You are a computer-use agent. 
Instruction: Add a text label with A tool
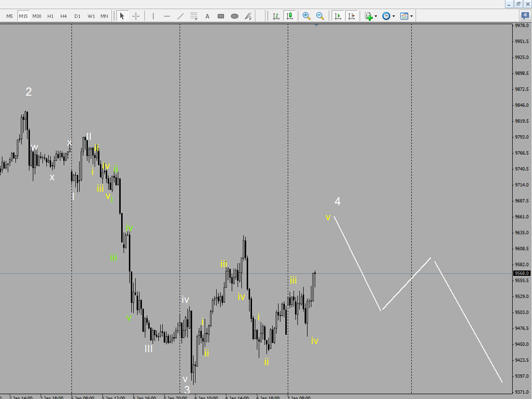point(208,16)
